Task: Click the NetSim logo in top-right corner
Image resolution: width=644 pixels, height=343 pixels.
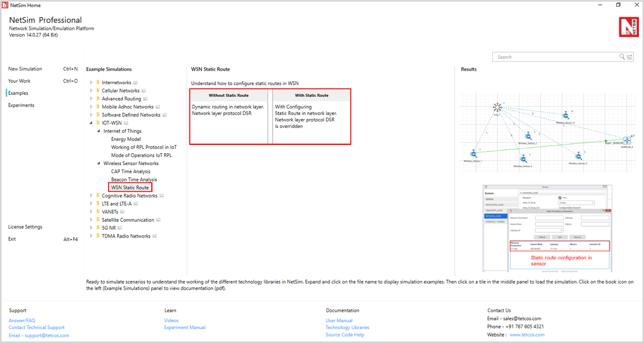Action: [x=629, y=27]
